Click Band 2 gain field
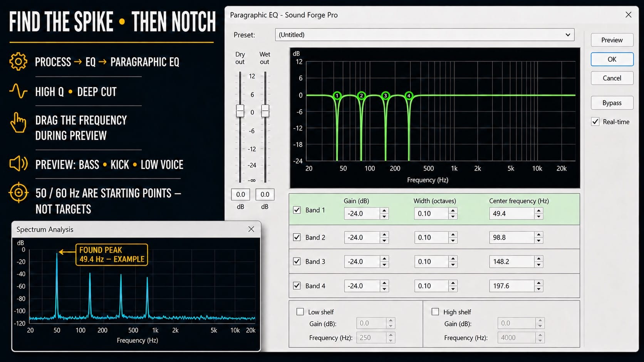Viewport: 644px width, 362px height. tap(362, 237)
